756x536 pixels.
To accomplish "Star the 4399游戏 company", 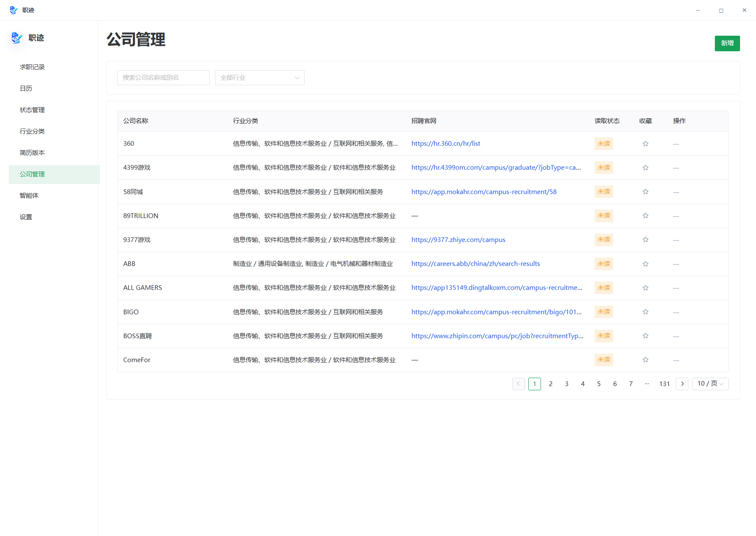I will click(x=646, y=167).
